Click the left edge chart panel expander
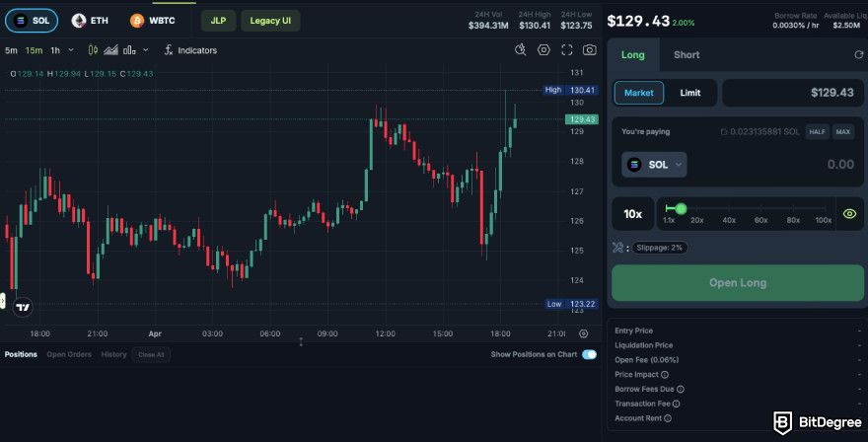 [2, 301]
